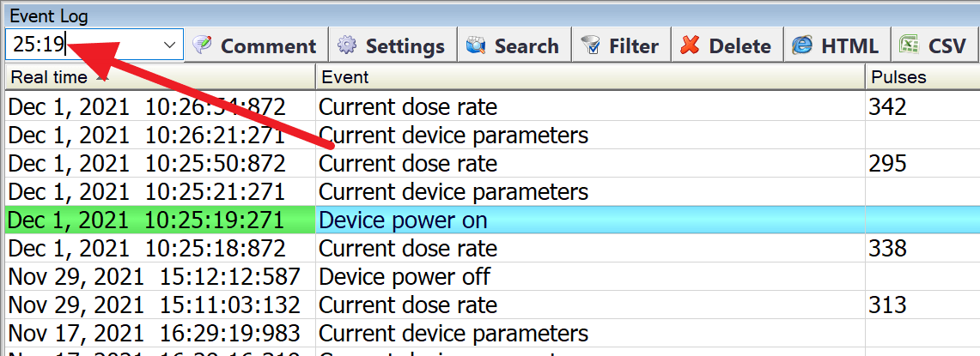
Task: Select the dose rate row with 338 pulses
Action: coord(492,249)
